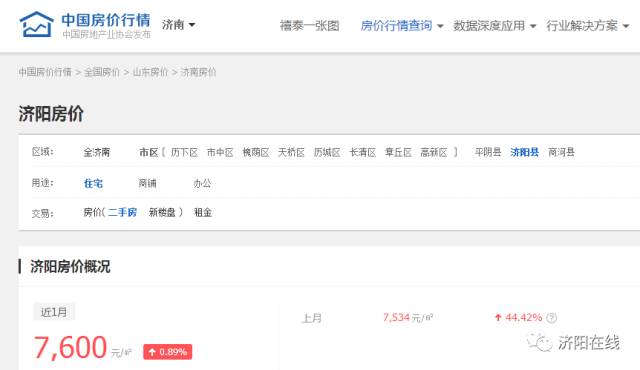
Task: Click 全国房价 breadcrumb link
Action: point(102,72)
